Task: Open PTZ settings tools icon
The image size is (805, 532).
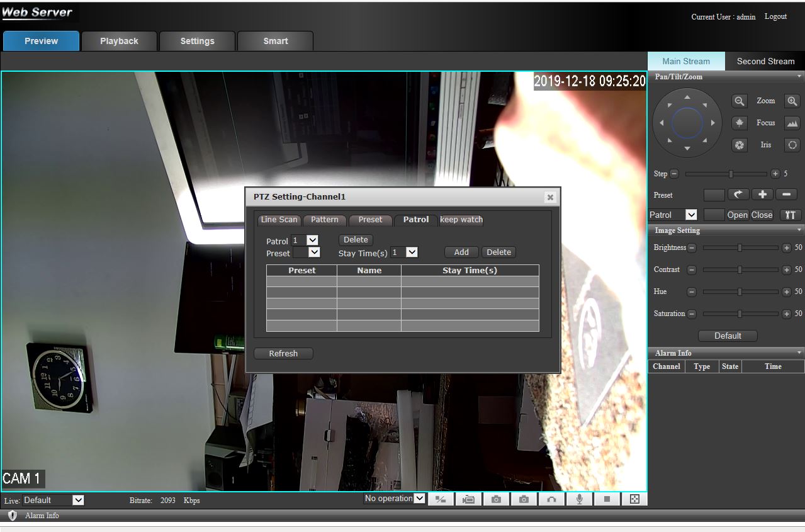Action: 791,215
